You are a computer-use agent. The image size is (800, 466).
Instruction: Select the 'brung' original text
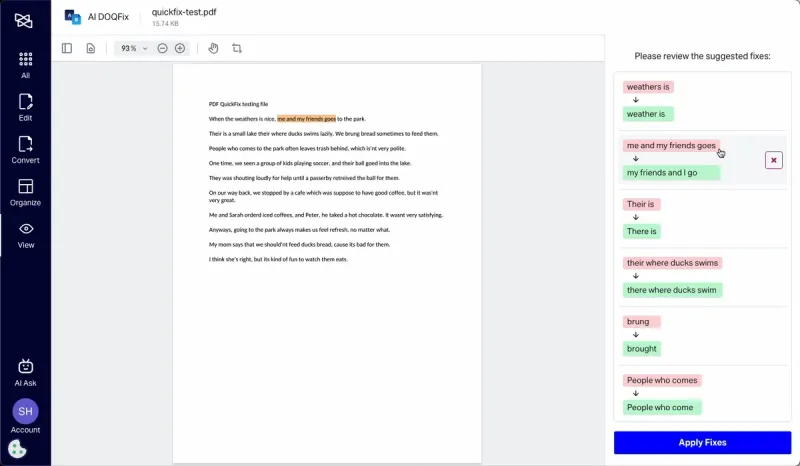click(641, 322)
